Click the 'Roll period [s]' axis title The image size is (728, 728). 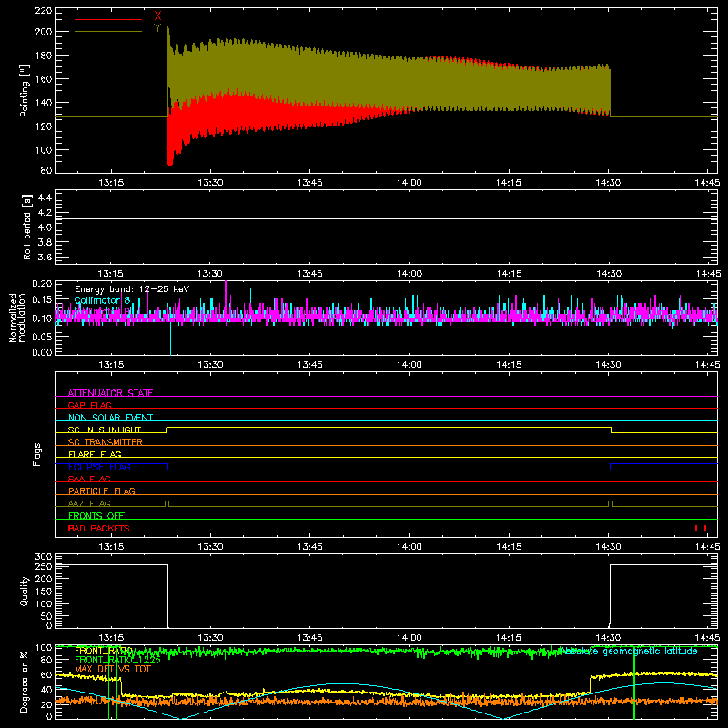click(x=26, y=227)
